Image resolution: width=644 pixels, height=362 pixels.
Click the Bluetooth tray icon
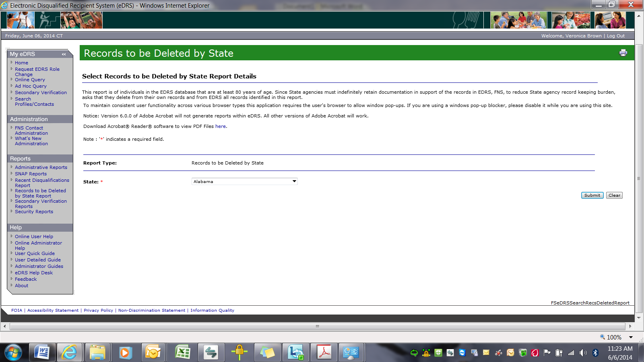pyautogui.click(x=595, y=353)
